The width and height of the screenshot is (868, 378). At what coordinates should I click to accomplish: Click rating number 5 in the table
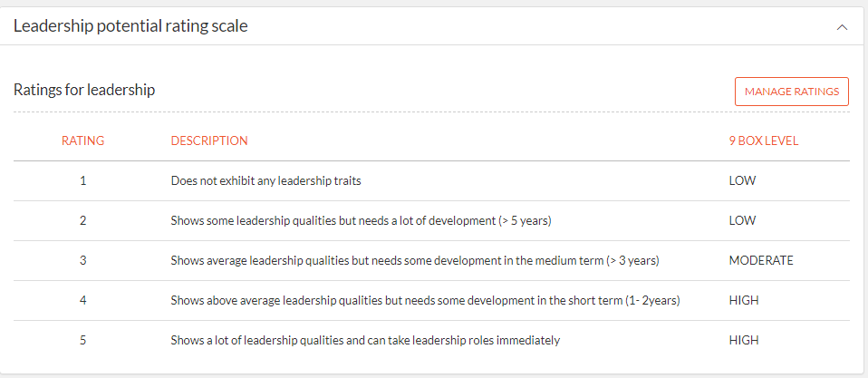(83, 340)
